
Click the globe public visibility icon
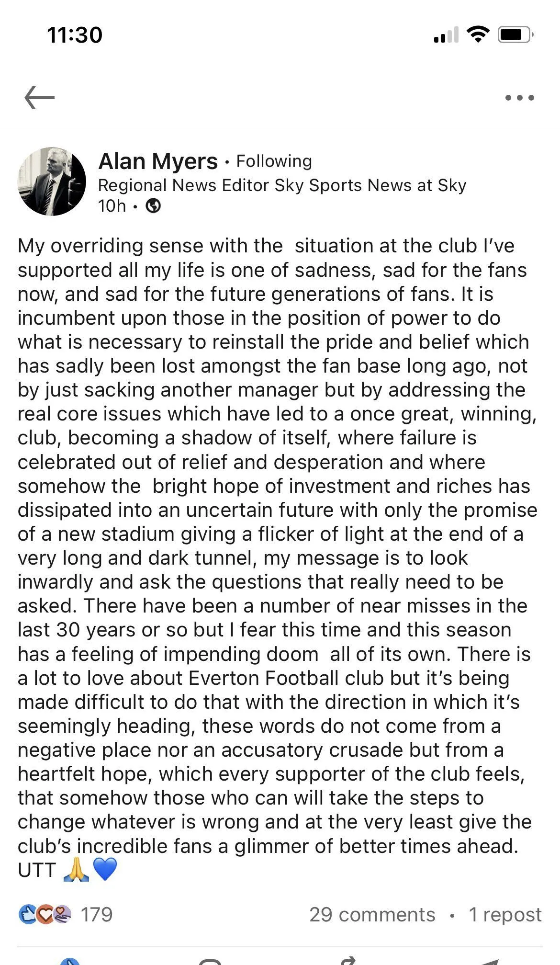coord(153,206)
